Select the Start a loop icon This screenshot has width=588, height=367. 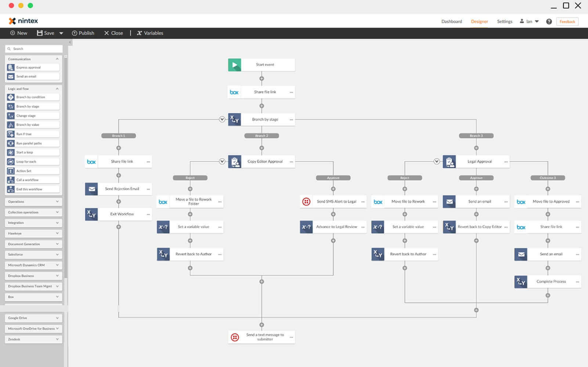click(x=11, y=152)
